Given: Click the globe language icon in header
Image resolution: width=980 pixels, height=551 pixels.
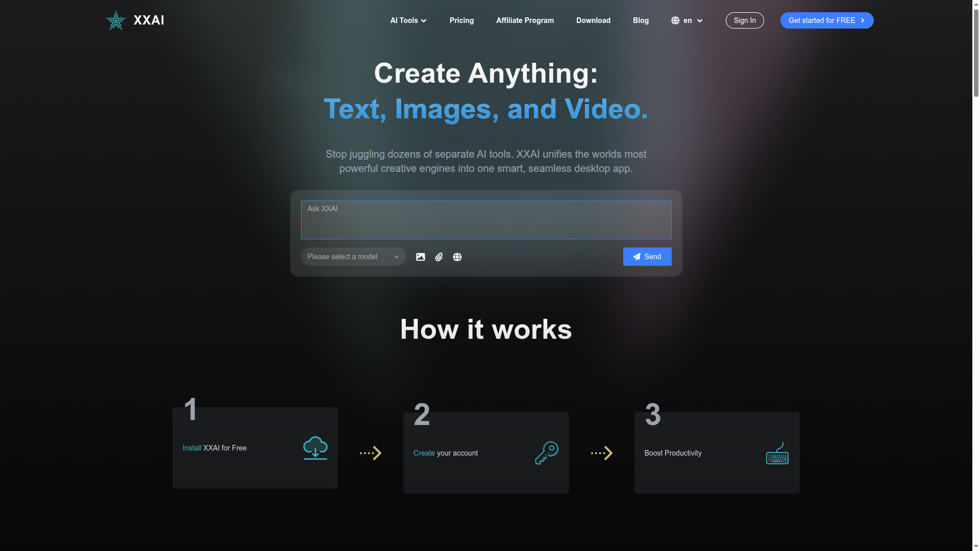Looking at the screenshot, I should (x=675, y=20).
